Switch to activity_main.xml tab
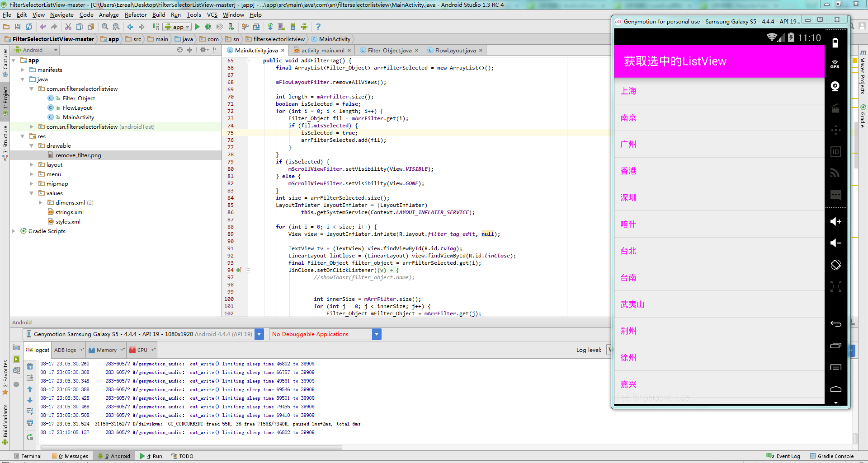Screen dimensions: 868x463 point(322,50)
